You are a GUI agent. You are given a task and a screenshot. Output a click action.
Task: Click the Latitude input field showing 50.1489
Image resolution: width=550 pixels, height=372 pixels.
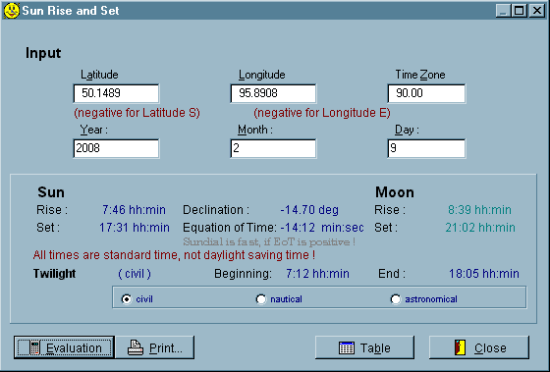pos(116,93)
